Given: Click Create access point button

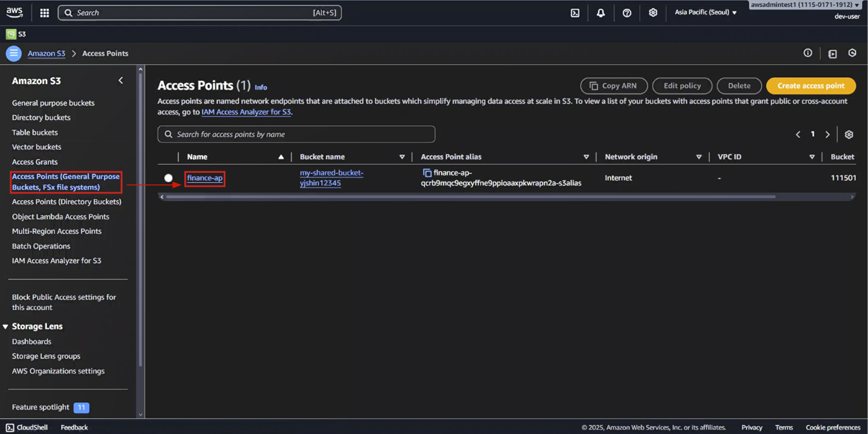Looking at the screenshot, I should (x=811, y=86).
